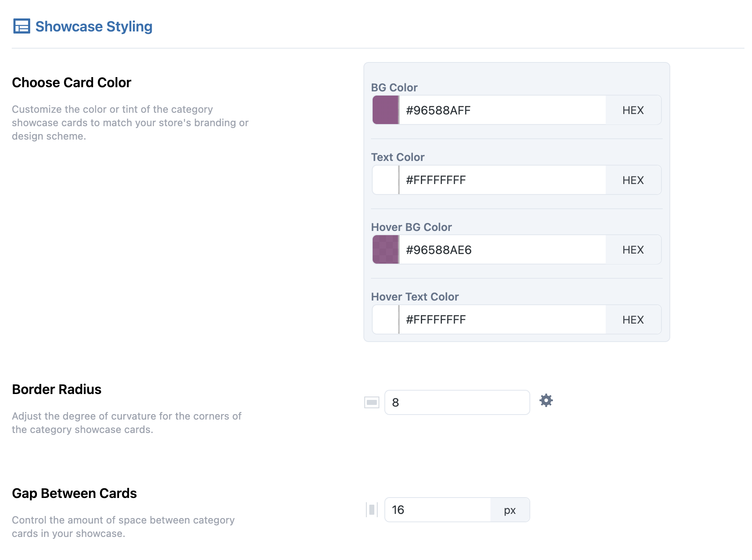Click the BG Color hex value field
The width and height of the screenshot is (752, 560).
click(502, 110)
